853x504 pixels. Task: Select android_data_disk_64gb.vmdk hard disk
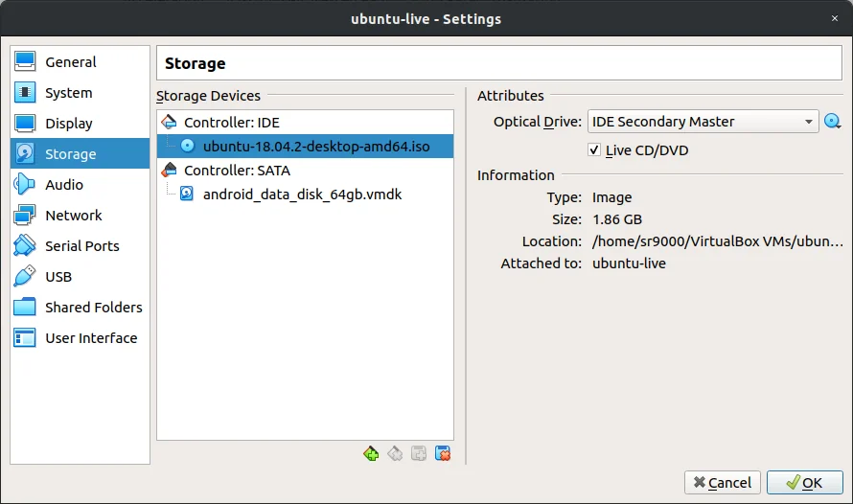click(x=305, y=195)
